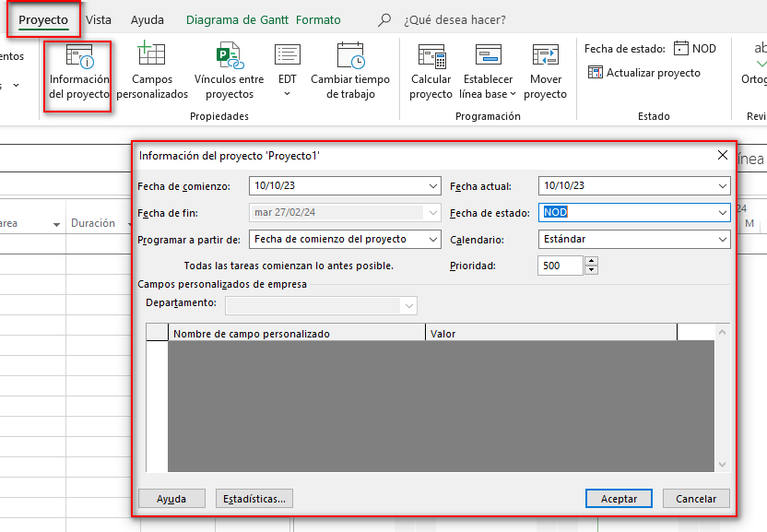Image resolution: width=767 pixels, height=532 pixels.
Task: Click Actualizar proyecto in Estado group
Action: 643,73
